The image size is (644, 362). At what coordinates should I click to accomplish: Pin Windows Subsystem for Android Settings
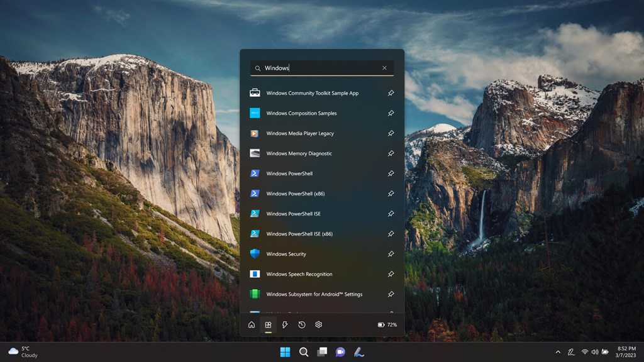click(x=391, y=294)
